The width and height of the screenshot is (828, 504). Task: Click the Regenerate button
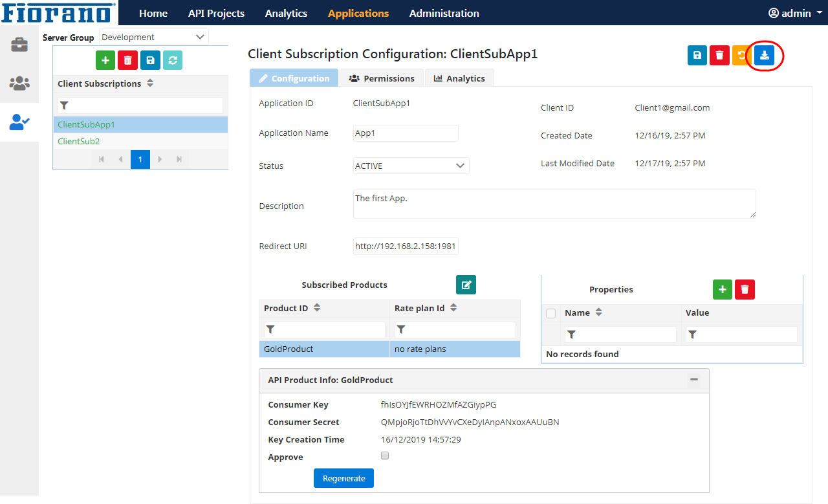pyautogui.click(x=343, y=478)
